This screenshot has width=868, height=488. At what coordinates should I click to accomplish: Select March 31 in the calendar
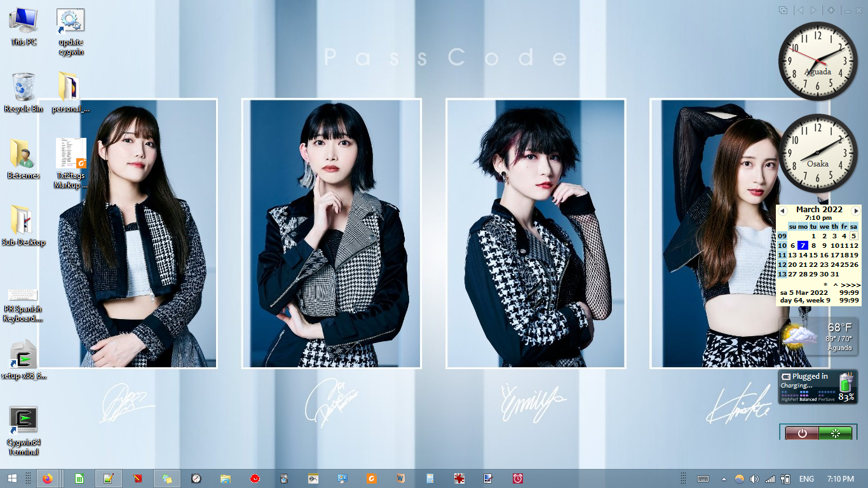tap(835, 274)
